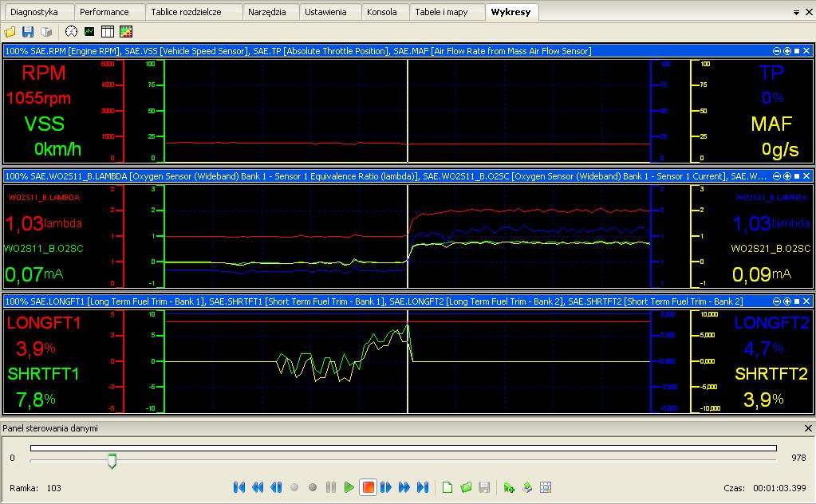This screenshot has width=816, height=504.
Task: Click the table grid icon in toolbar
Action: 108,32
